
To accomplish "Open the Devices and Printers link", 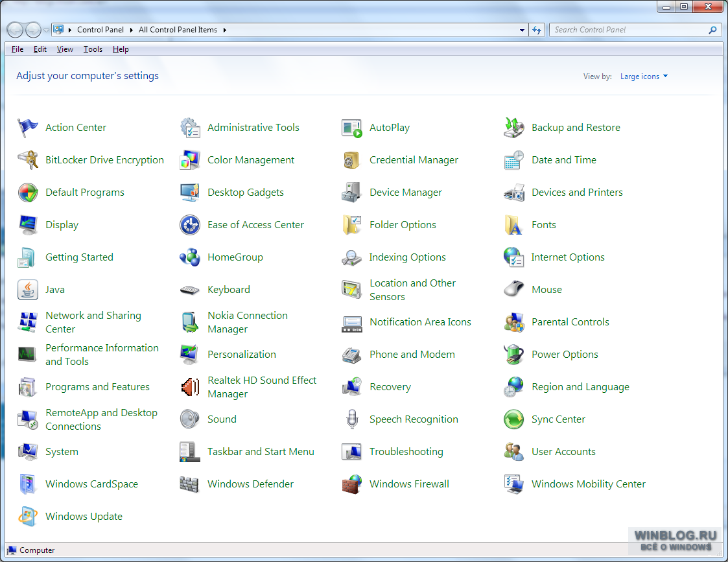I will [577, 193].
